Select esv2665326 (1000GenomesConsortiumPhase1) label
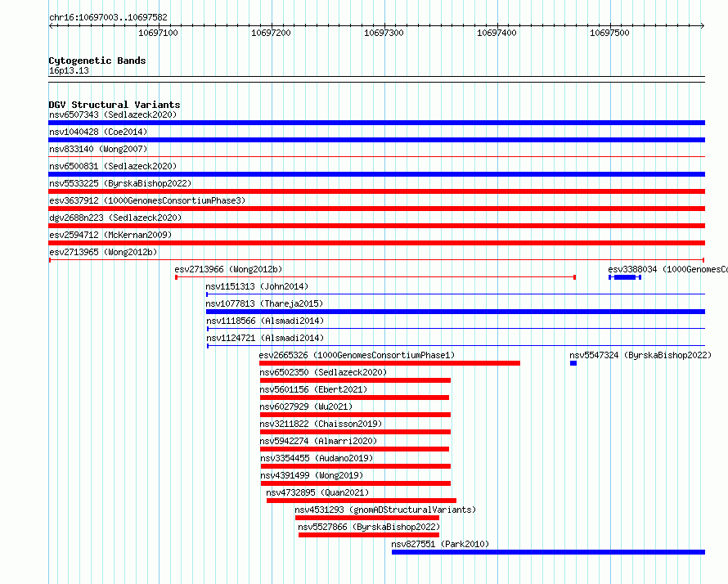The height and width of the screenshot is (584, 728). pyautogui.click(x=357, y=355)
